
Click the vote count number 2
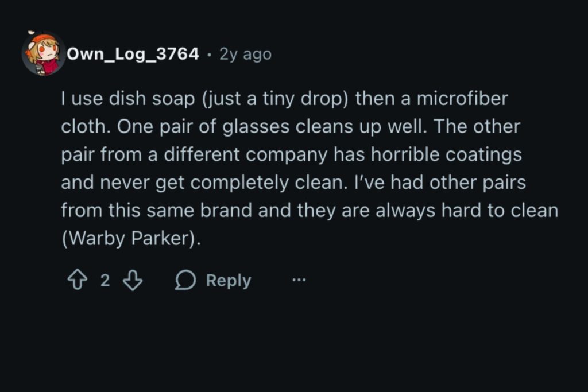[x=105, y=281]
